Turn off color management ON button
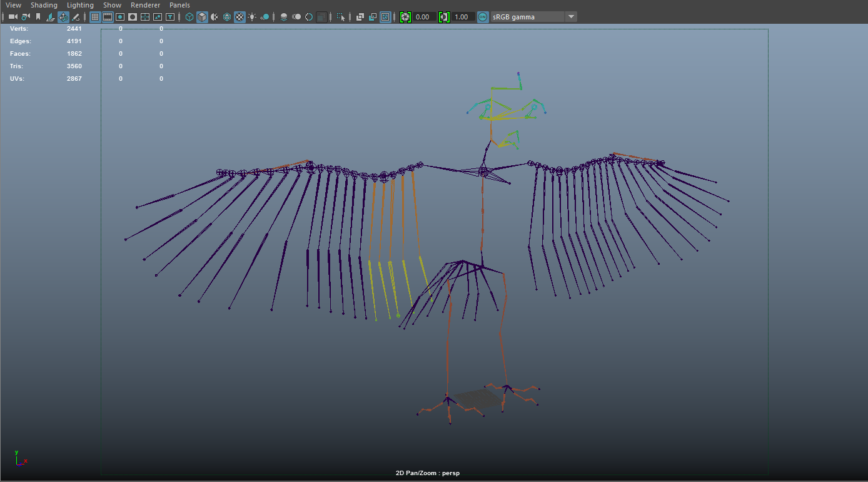The height and width of the screenshot is (482, 868). click(x=483, y=17)
